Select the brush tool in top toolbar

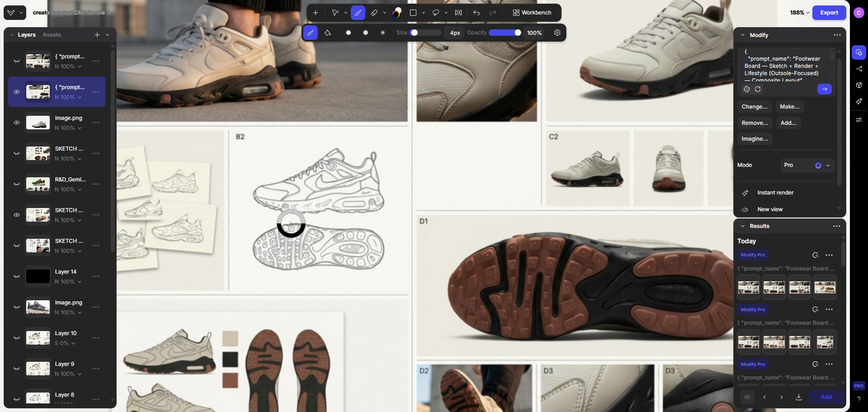click(358, 13)
